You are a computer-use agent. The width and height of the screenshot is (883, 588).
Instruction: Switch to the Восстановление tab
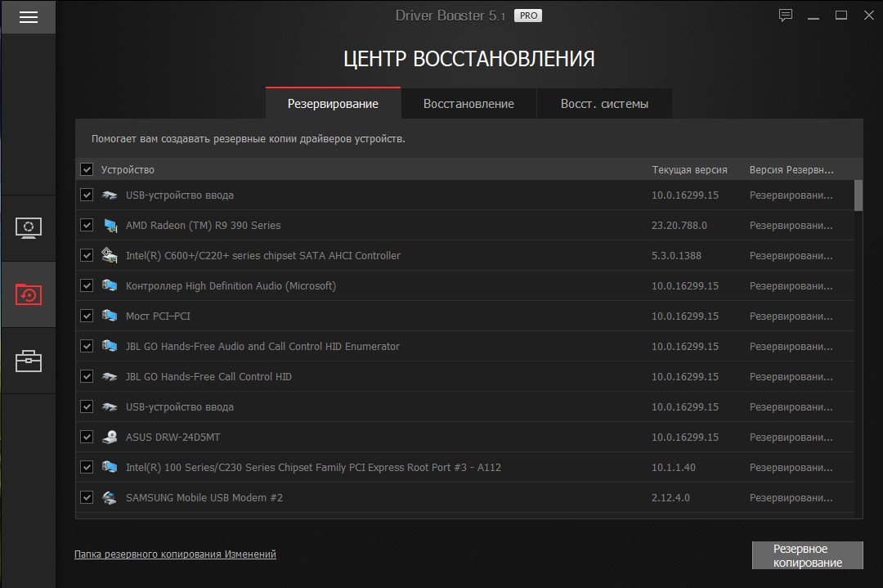468,104
